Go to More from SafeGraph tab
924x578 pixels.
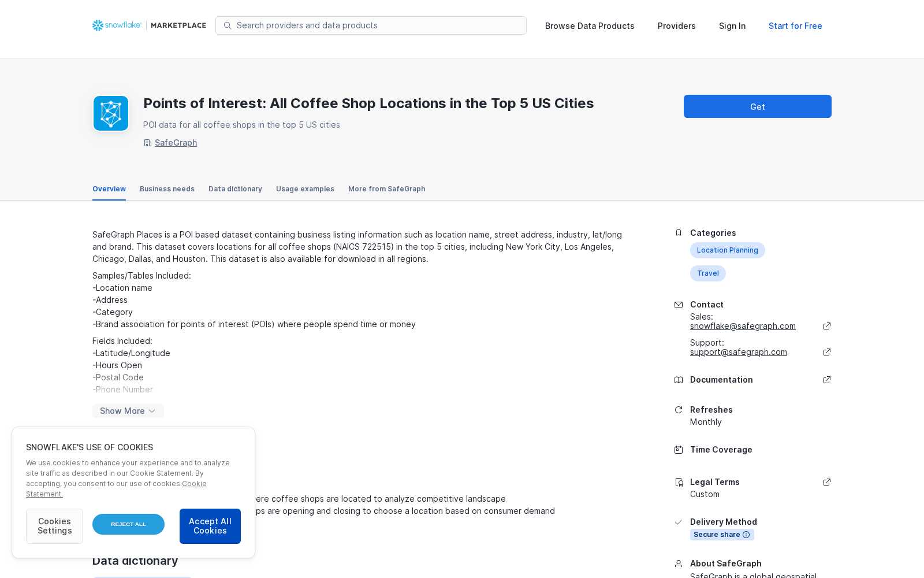point(387,189)
